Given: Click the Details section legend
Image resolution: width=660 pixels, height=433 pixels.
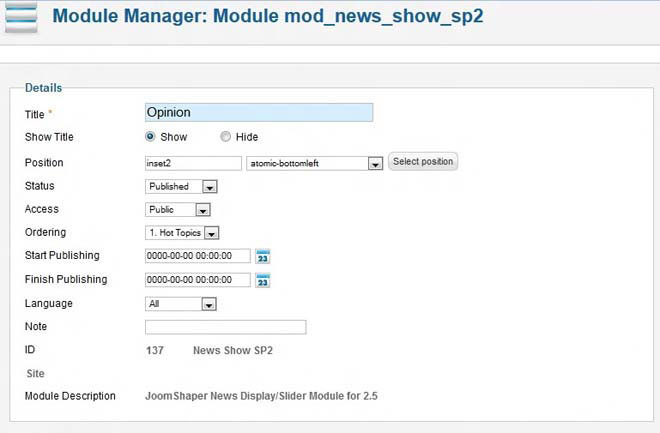Looking at the screenshot, I should tap(43, 88).
